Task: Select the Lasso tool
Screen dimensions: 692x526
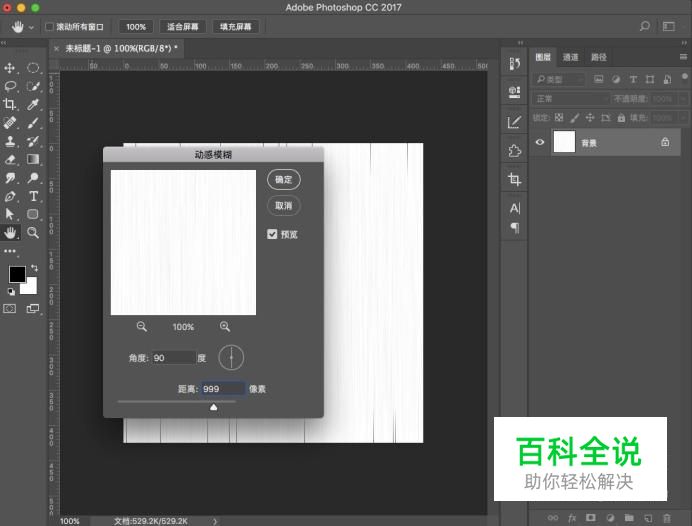Action: tap(10, 86)
